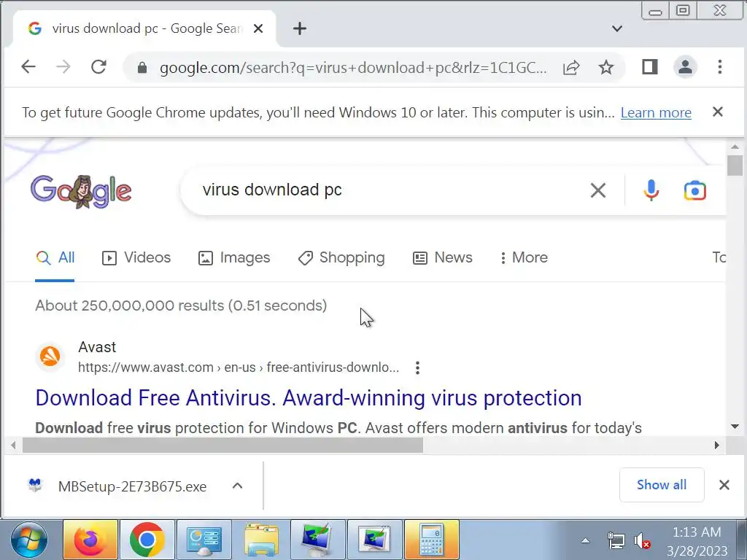Reload the page with the refresh icon
The width and height of the screenshot is (747, 560).
98,66
